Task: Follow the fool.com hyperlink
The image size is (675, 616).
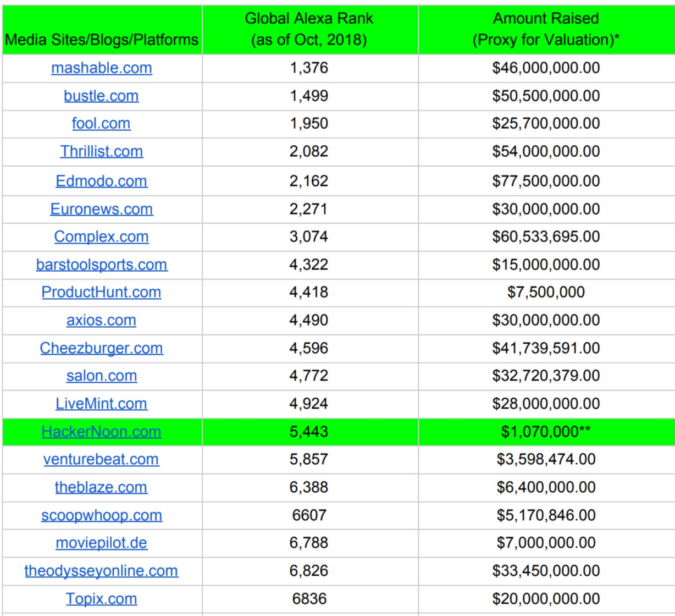Action: pyautogui.click(x=102, y=123)
